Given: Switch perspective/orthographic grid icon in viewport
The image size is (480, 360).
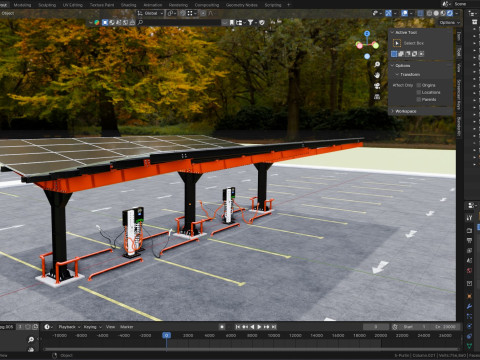Looking at the screenshot, I should coord(377,97).
